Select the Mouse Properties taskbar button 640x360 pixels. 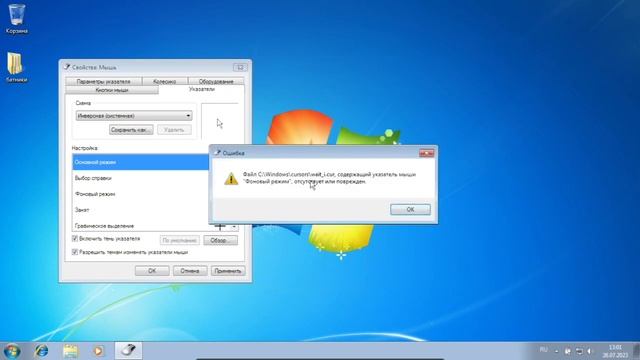click(129, 351)
